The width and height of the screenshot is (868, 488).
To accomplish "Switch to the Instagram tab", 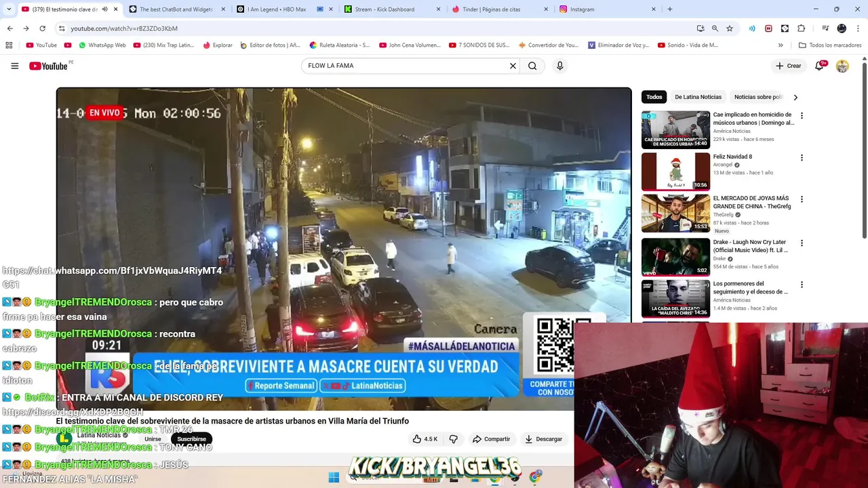I will (607, 9).
